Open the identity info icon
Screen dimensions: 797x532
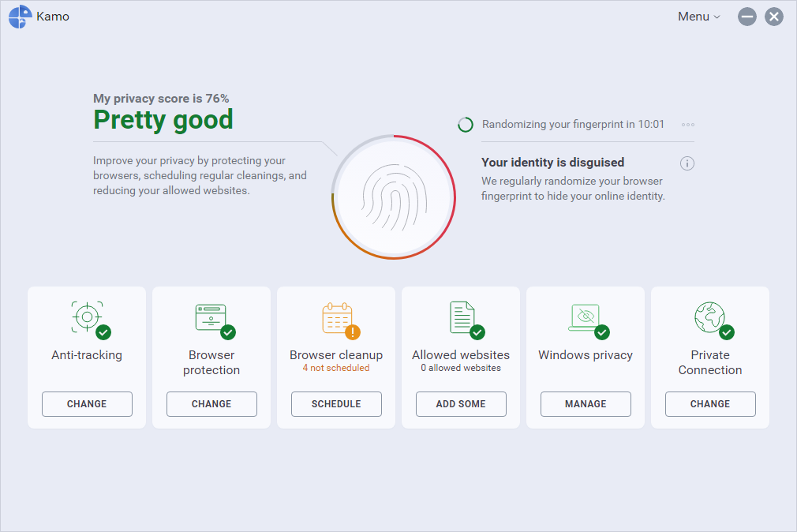tap(687, 163)
